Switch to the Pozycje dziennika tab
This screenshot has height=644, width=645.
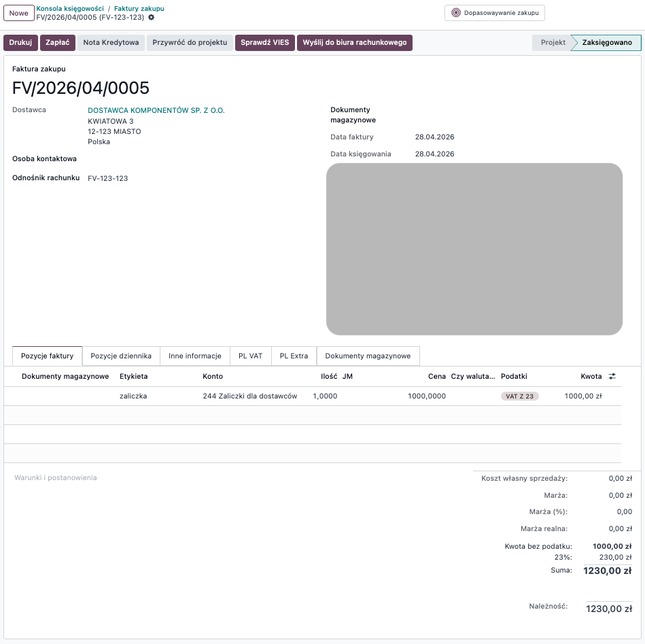pyautogui.click(x=121, y=356)
